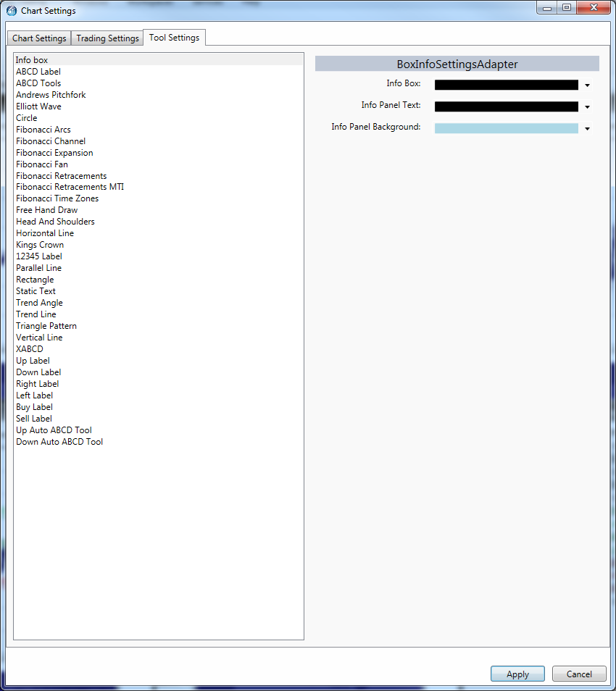This screenshot has width=616, height=691.
Task: Choose Vertical Line in the list
Action: click(x=159, y=337)
